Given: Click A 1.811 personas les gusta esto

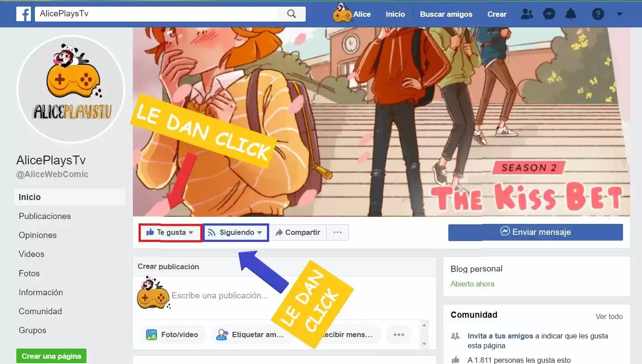Looking at the screenshot, I should click(x=519, y=360).
